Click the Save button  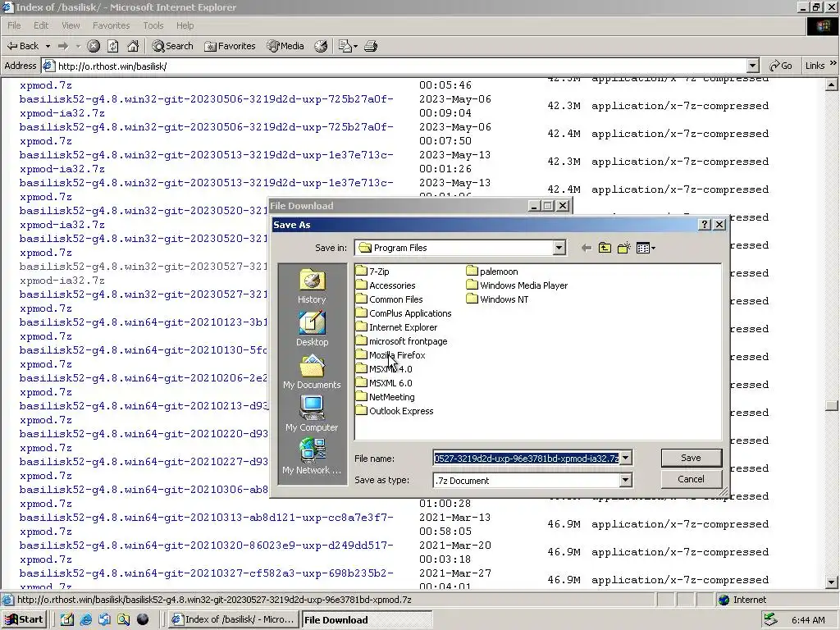[x=691, y=458]
